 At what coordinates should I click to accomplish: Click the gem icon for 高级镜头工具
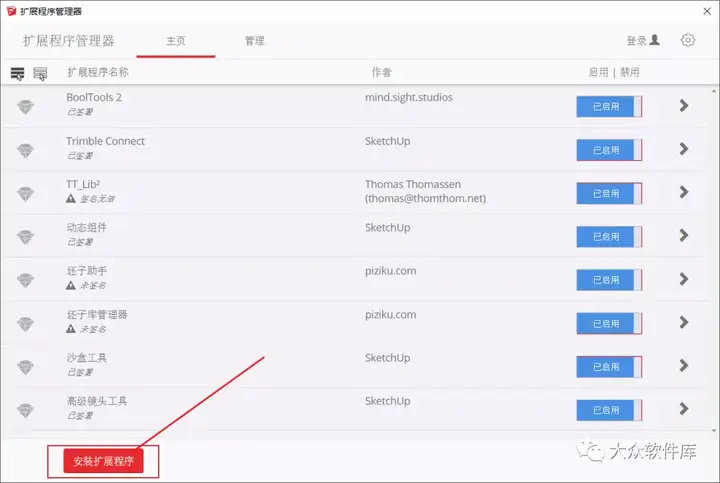click(x=25, y=410)
